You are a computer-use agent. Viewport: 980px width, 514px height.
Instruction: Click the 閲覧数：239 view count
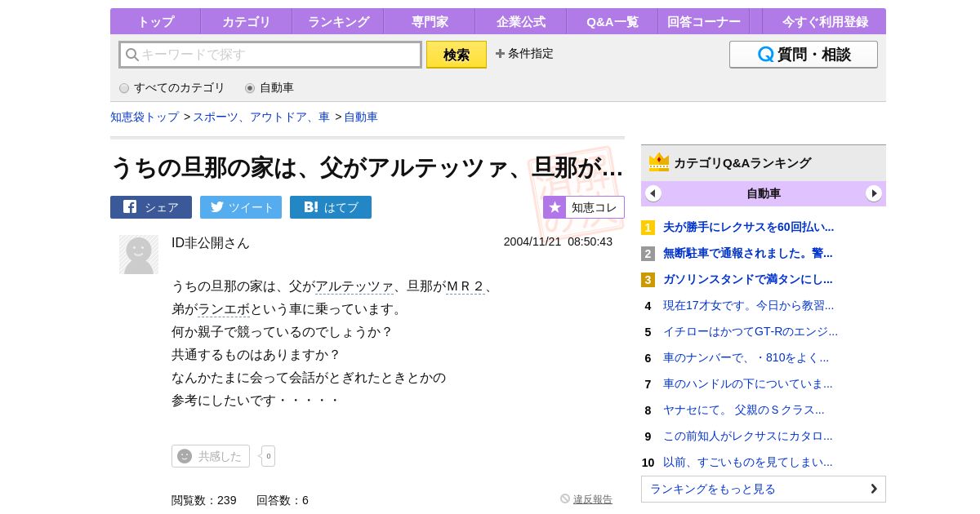point(204,500)
